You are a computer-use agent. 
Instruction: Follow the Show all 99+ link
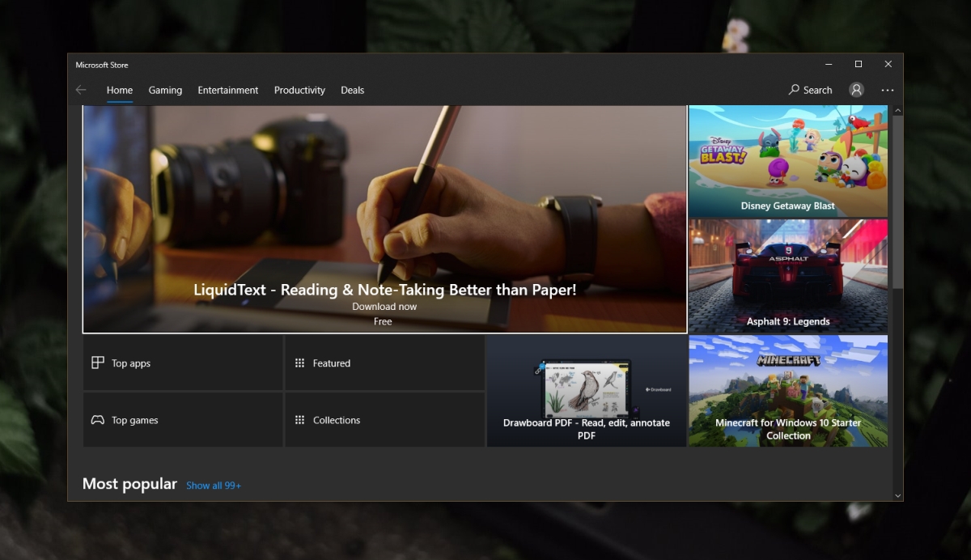(214, 486)
